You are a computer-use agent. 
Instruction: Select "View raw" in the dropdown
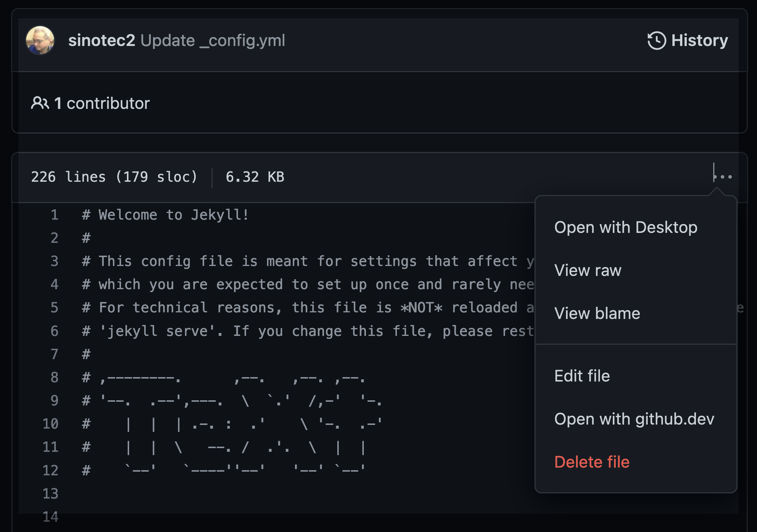(x=587, y=270)
